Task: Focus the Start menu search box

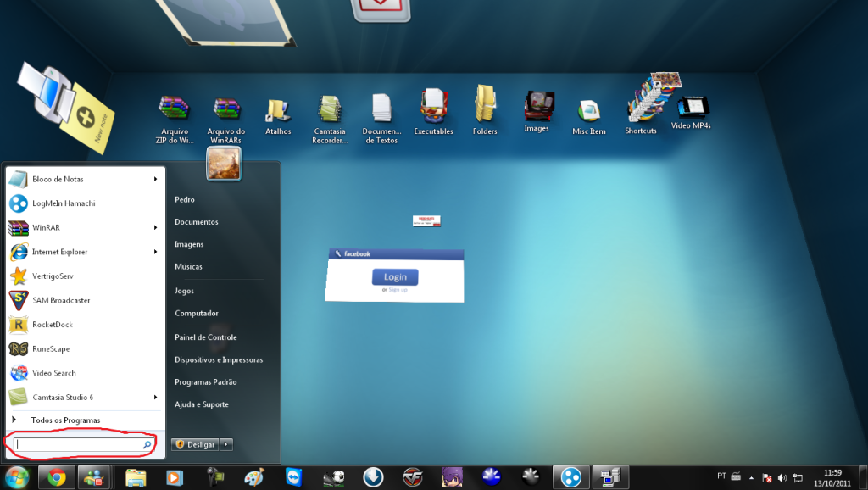Action: pos(78,444)
